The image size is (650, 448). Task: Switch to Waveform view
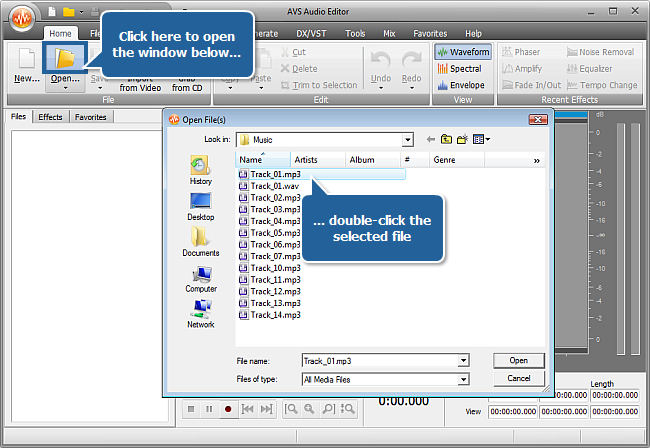pyautogui.click(x=463, y=52)
